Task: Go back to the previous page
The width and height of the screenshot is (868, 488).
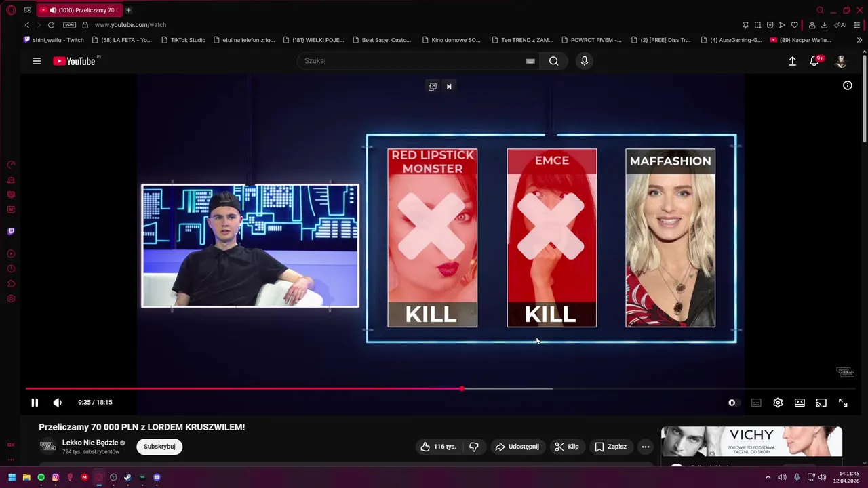Action: coord(27,25)
